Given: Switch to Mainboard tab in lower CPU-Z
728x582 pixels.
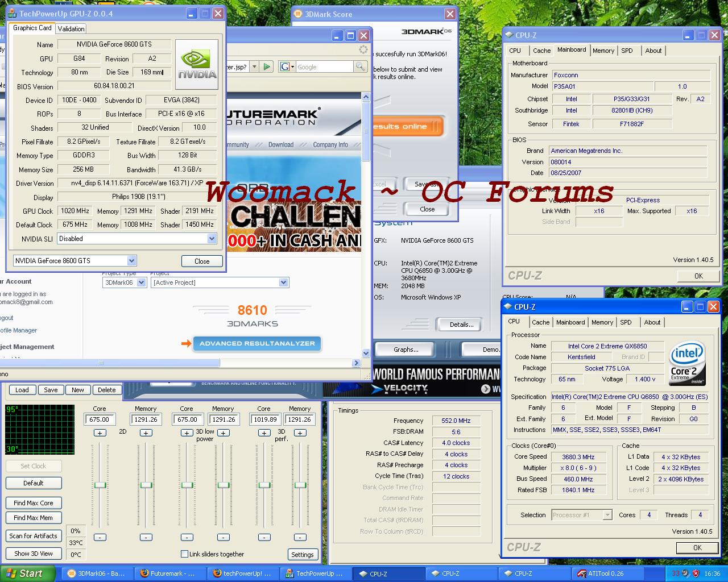Looking at the screenshot, I should [x=570, y=322].
